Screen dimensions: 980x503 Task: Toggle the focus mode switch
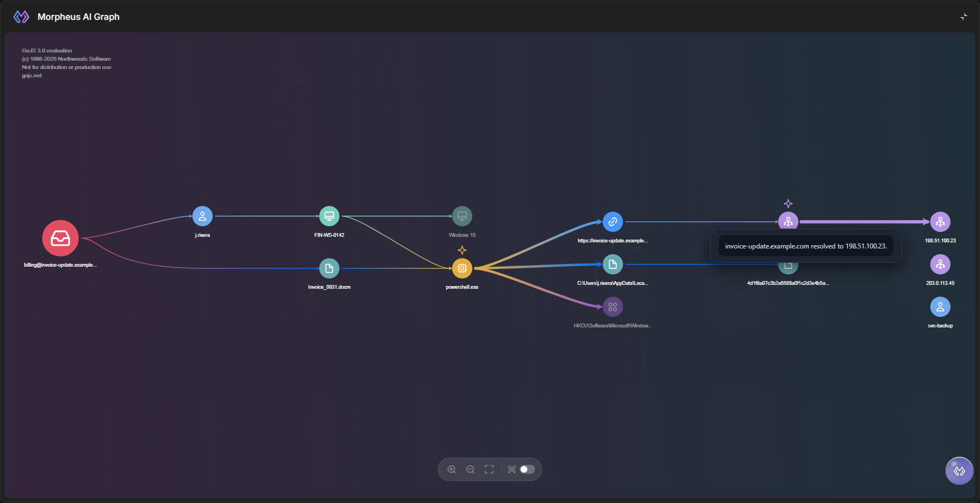[528, 469]
